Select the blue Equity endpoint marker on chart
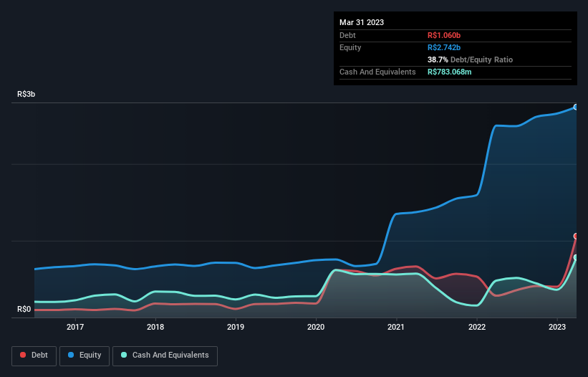588x377 pixels. [x=576, y=108]
